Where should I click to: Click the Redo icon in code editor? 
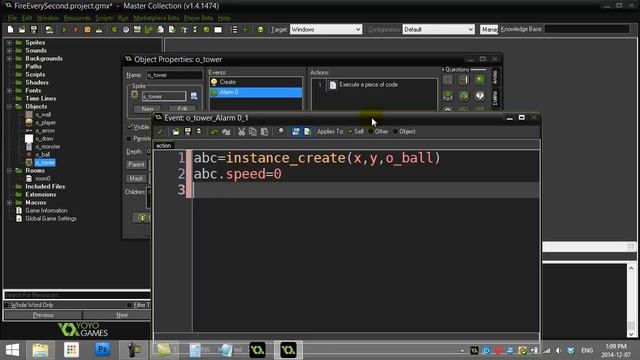click(x=226, y=131)
